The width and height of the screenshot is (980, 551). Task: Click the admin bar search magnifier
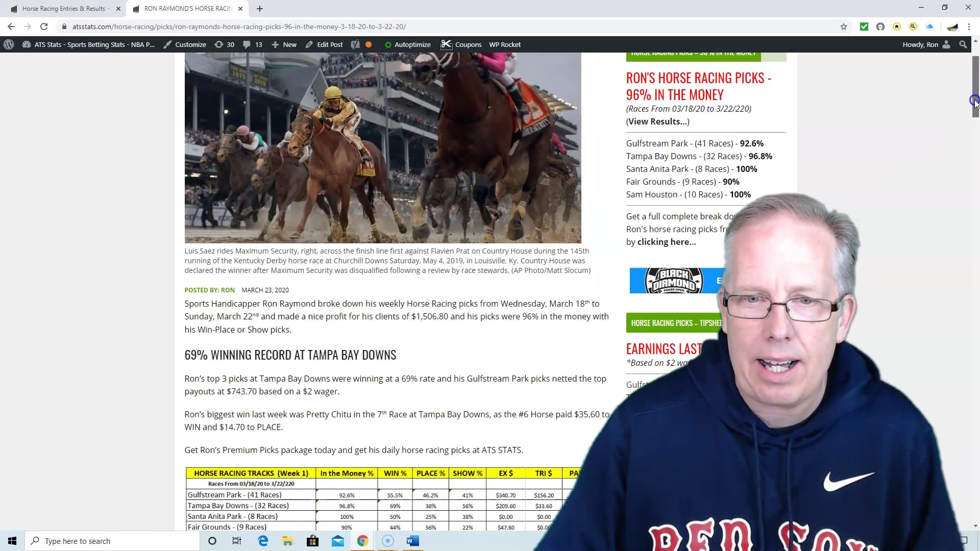pyautogui.click(x=963, y=44)
